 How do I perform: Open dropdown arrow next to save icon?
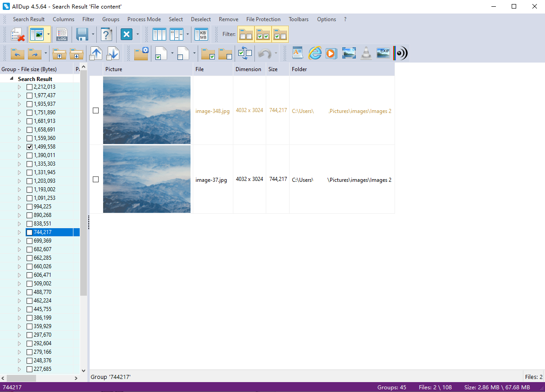[x=93, y=35]
